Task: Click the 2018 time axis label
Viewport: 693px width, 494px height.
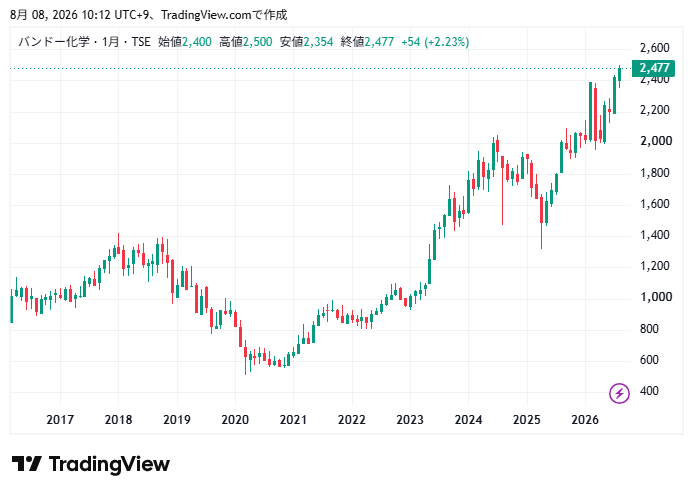Action: tap(118, 420)
